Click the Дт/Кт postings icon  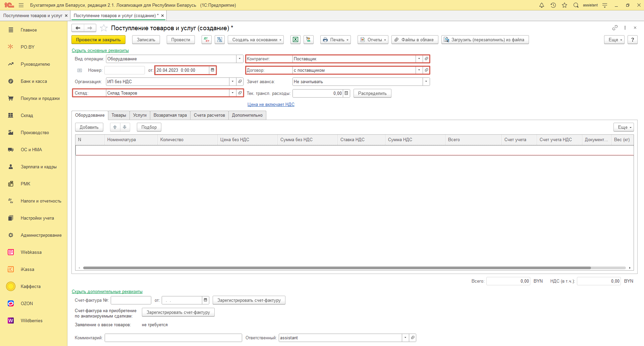206,40
